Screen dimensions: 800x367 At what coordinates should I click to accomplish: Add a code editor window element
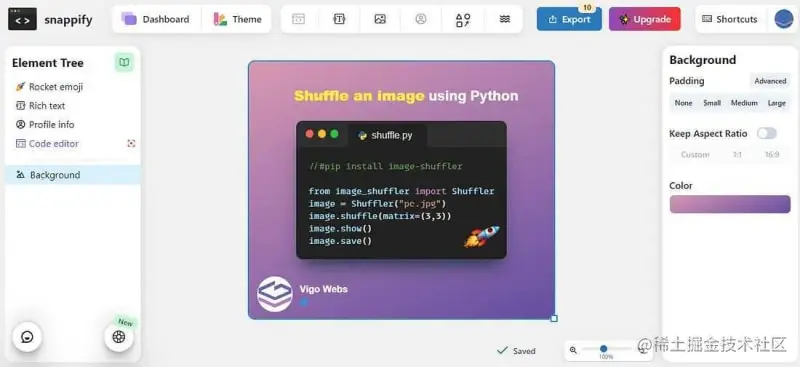tap(298, 19)
